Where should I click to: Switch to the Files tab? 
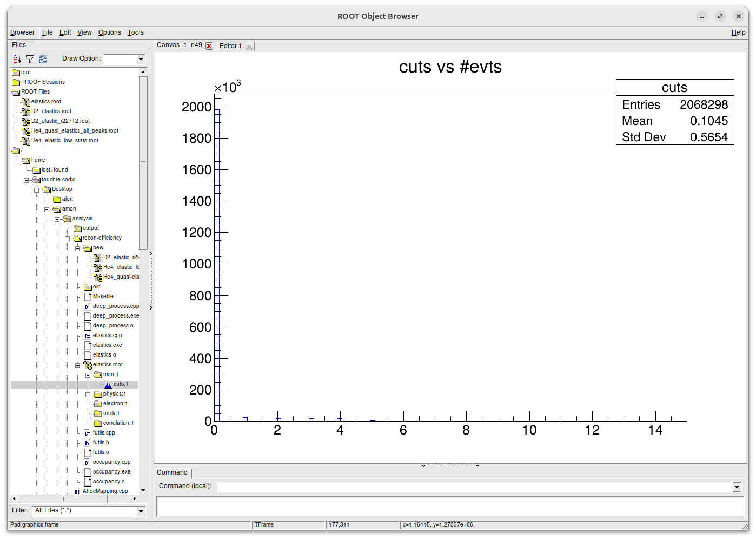[19, 45]
